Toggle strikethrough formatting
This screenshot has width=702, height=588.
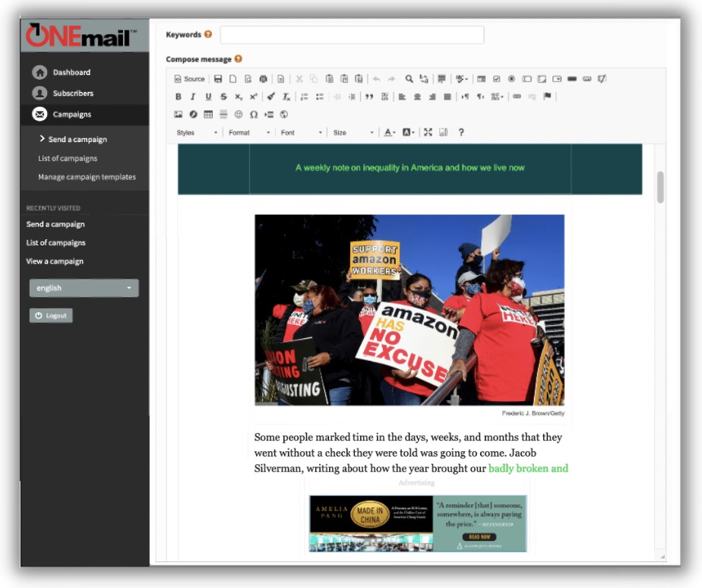(223, 96)
